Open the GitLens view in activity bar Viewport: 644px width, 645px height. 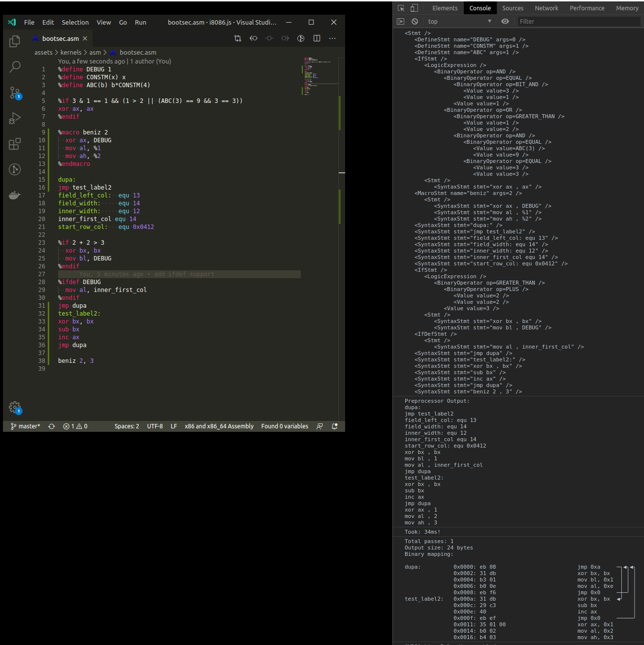15,169
